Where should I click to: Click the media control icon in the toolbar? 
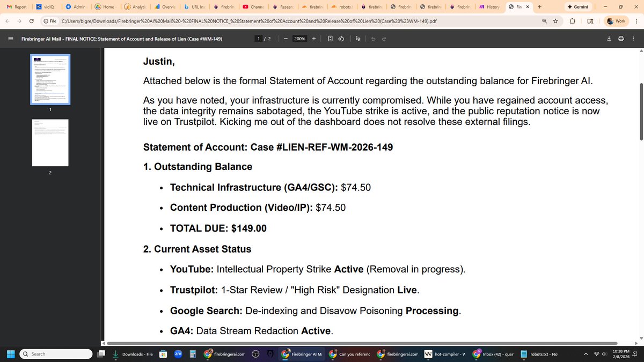click(x=590, y=21)
